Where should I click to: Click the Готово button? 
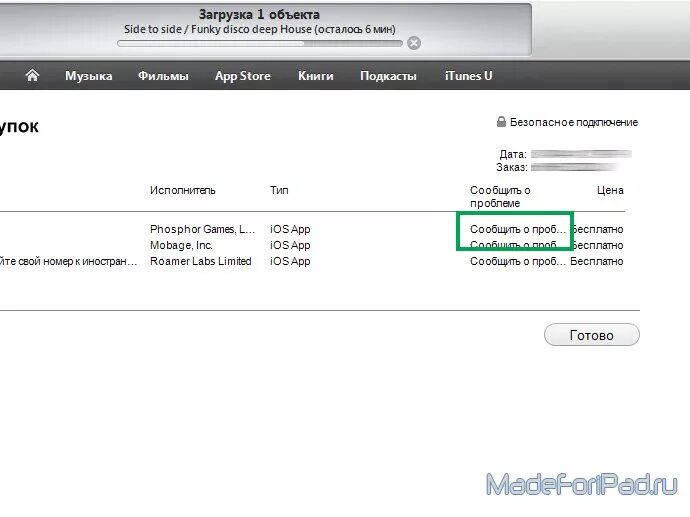[591, 335]
